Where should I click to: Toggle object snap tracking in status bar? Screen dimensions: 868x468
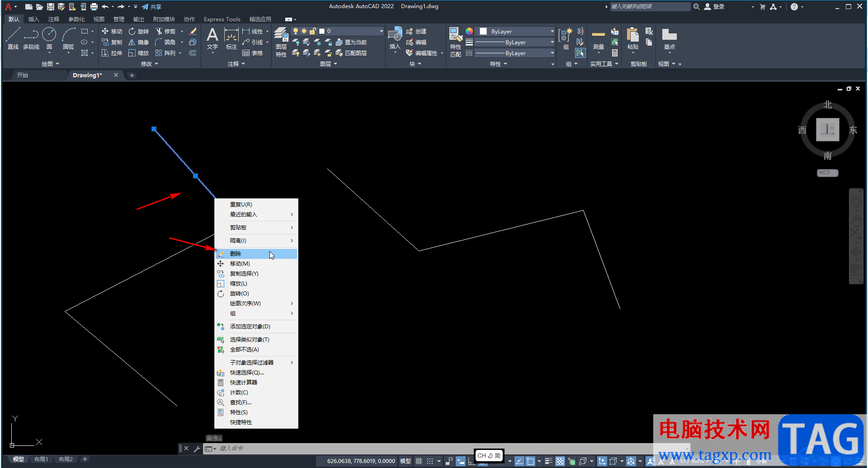[x=519, y=461]
